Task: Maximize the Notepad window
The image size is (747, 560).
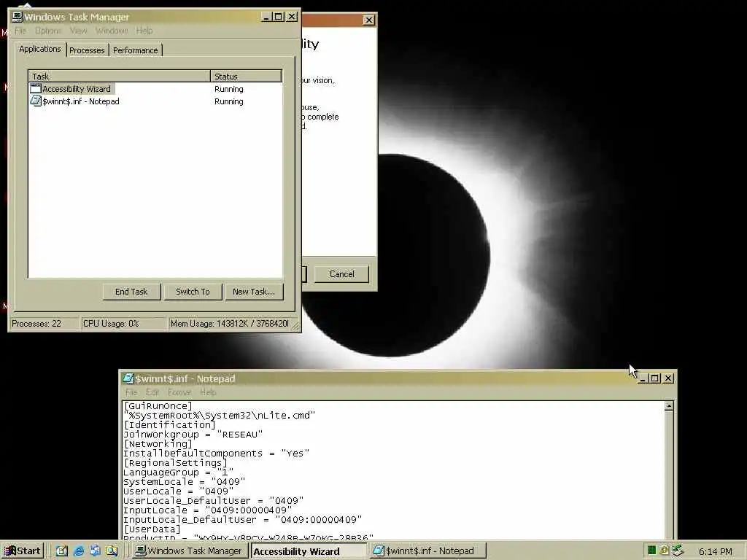Action: pyautogui.click(x=655, y=378)
